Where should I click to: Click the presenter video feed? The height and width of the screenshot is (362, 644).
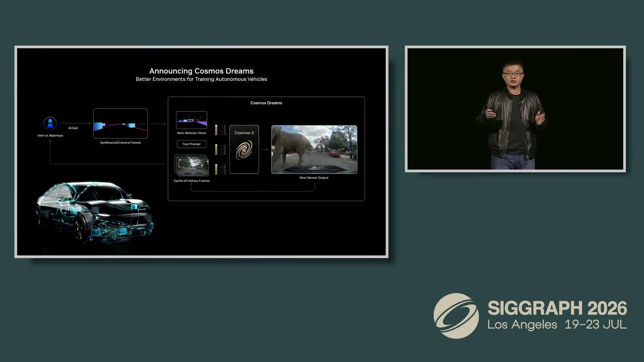(x=515, y=109)
